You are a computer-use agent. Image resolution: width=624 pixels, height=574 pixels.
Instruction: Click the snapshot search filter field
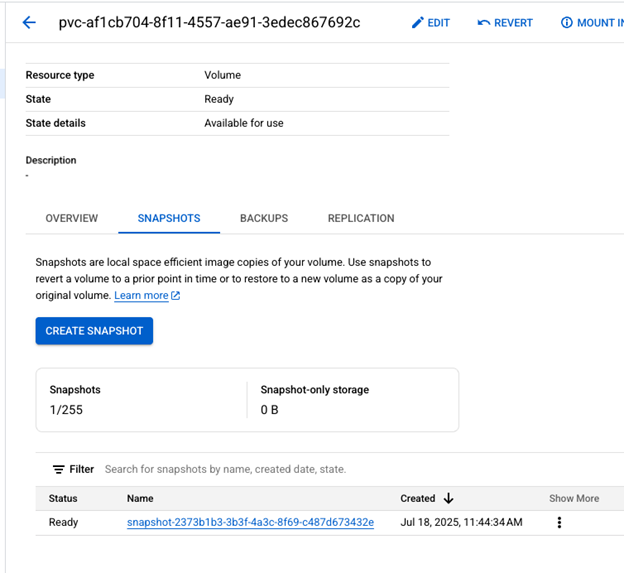pyautogui.click(x=300, y=469)
